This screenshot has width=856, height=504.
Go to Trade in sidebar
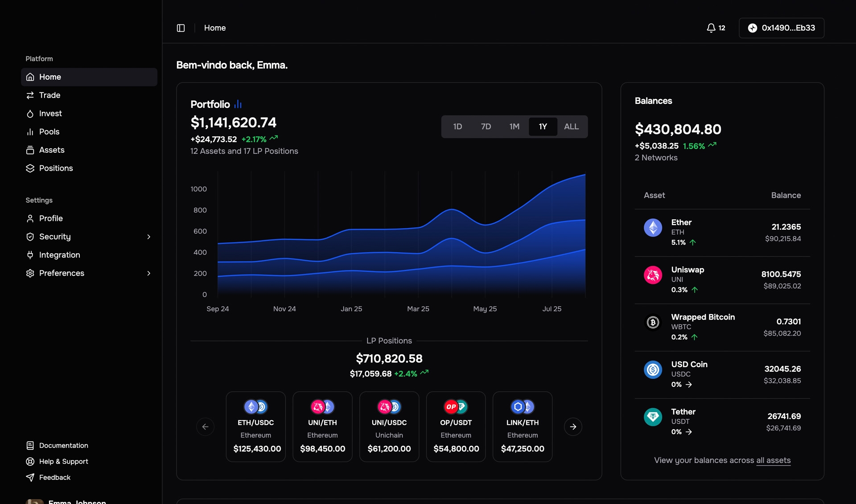[x=49, y=95]
